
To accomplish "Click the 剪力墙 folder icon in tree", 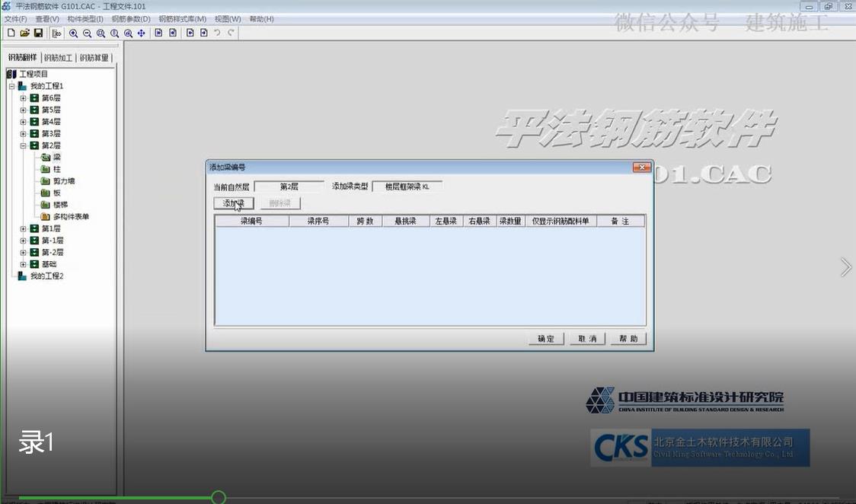I will point(46,181).
